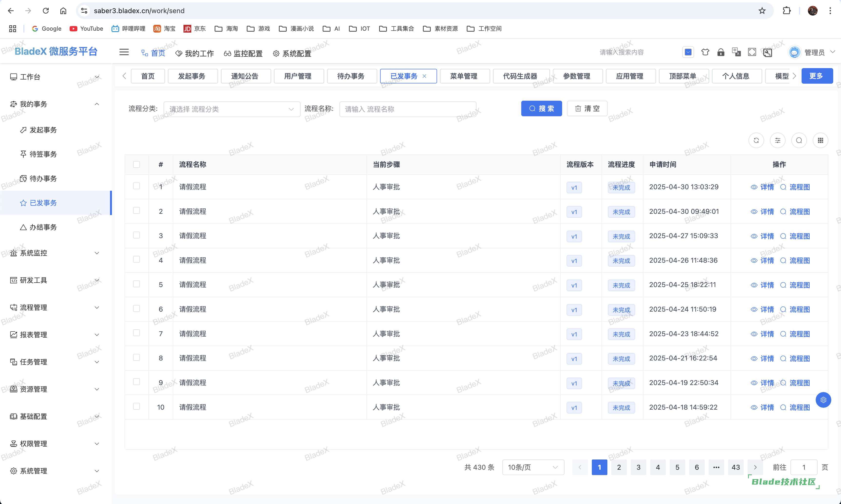The width and height of the screenshot is (841, 504).
Task: Expand the 权限管理 sidebar menu
Action: 56,443
